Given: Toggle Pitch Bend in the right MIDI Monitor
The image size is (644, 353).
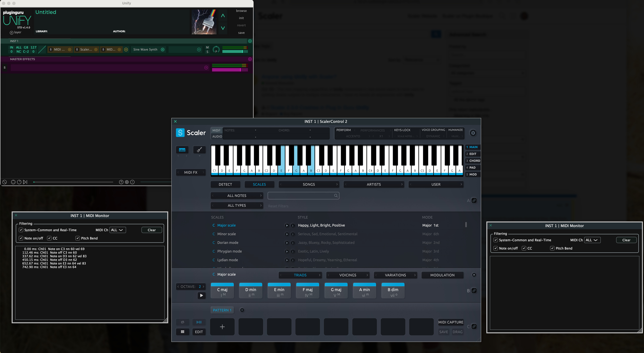Looking at the screenshot, I should tap(552, 248).
